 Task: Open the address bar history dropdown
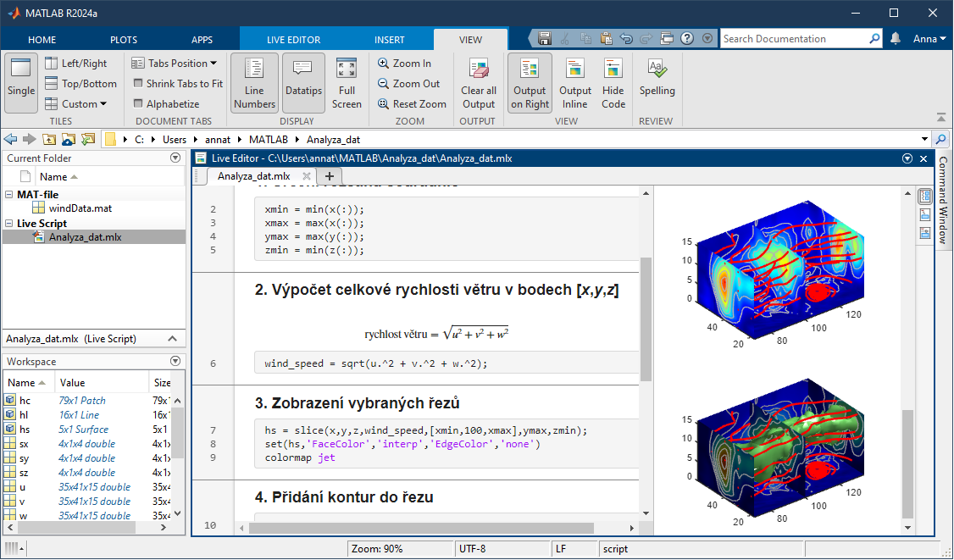[925, 140]
